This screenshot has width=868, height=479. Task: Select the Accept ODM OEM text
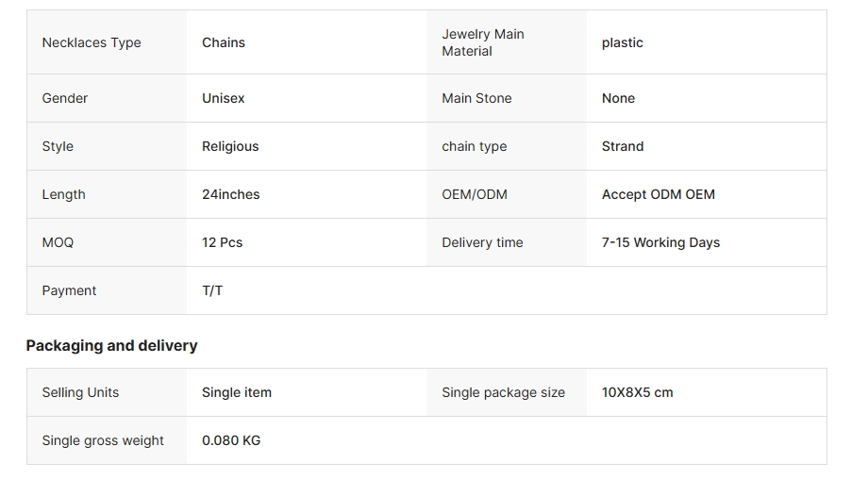point(659,194)
